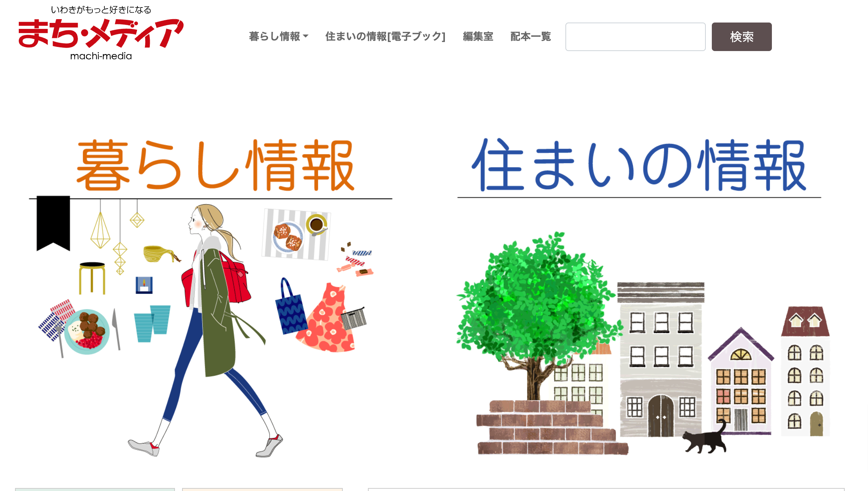Viewport: 868px width, 491px height.
Task: Expand the 暮らし情報 dropdown menu
Action: [279, 36]
